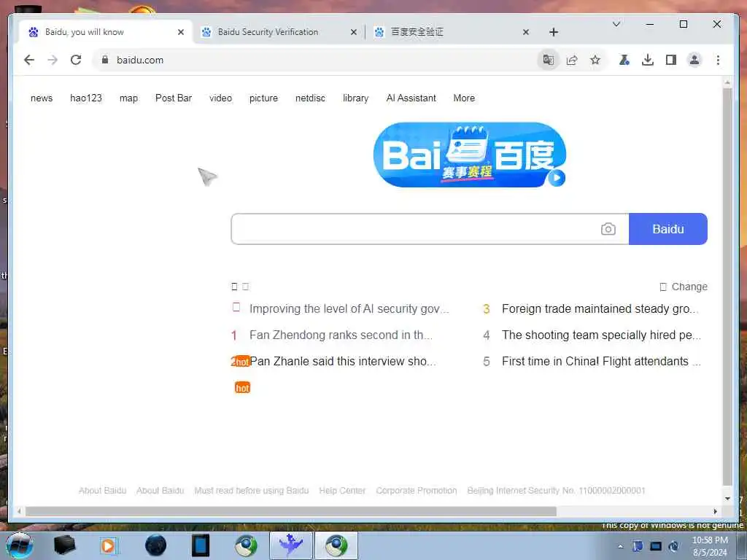747x560 pixels.
Task: Open the blue bird app in taskbar
Action: pos(290,545)
